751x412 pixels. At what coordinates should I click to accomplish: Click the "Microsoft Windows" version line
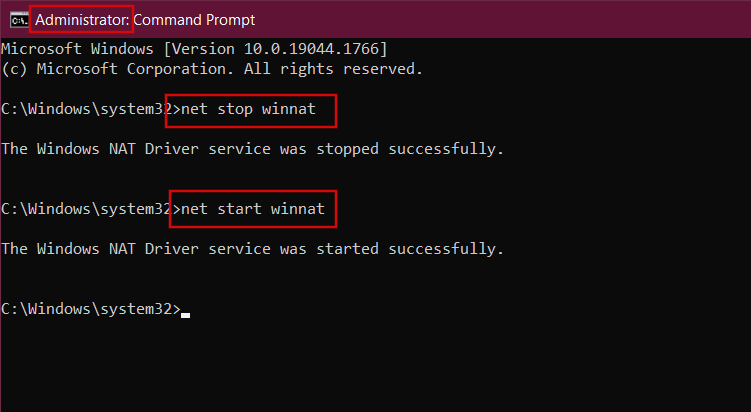click(194, 49)
